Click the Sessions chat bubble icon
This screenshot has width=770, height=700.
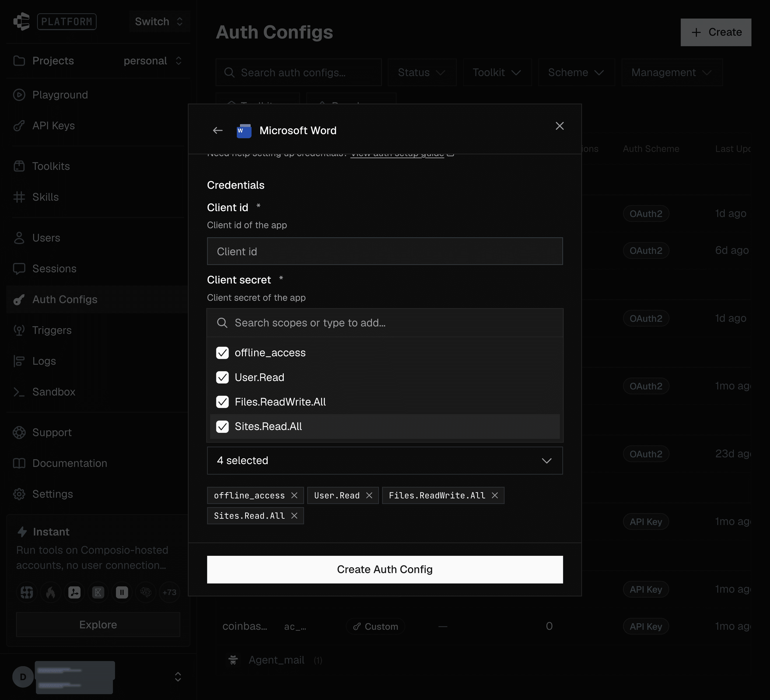click(x=19, y=269)
